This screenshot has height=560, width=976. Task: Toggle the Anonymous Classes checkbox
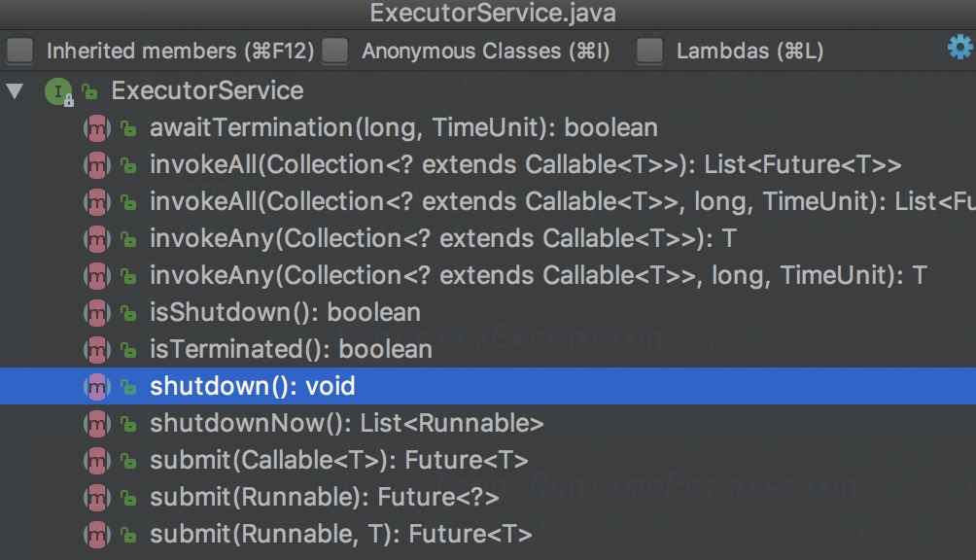click(x=335, y=51)
